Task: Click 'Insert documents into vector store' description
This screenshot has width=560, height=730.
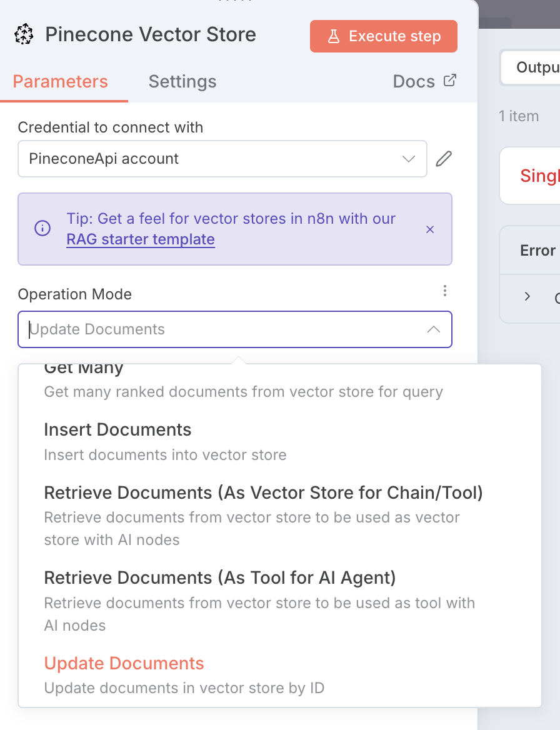Action: pyautogui.click(x=165, y=455)
